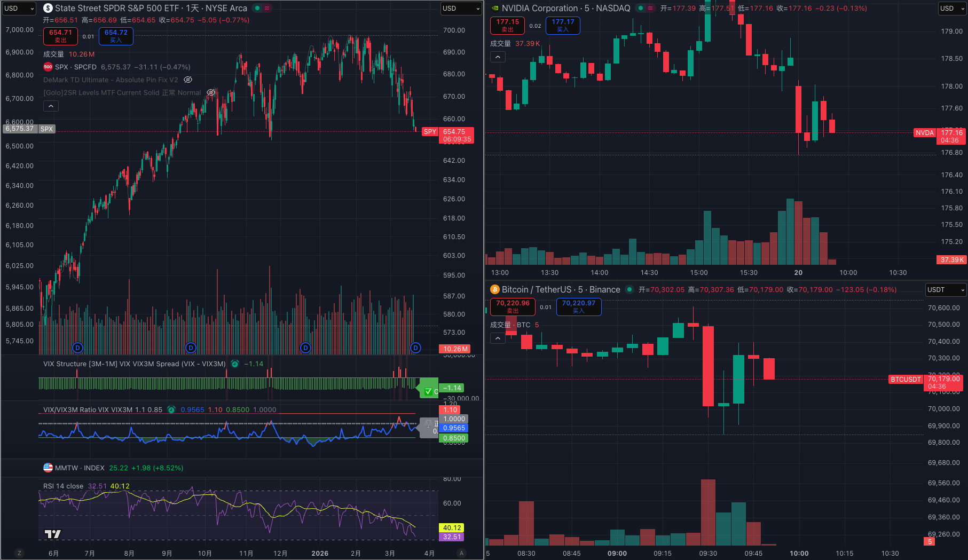Image resolution: width=968 pixels, height=560 pixels.
Task: Click the SPY volume legend 成交量 10.26M
Action: [69, 54]
